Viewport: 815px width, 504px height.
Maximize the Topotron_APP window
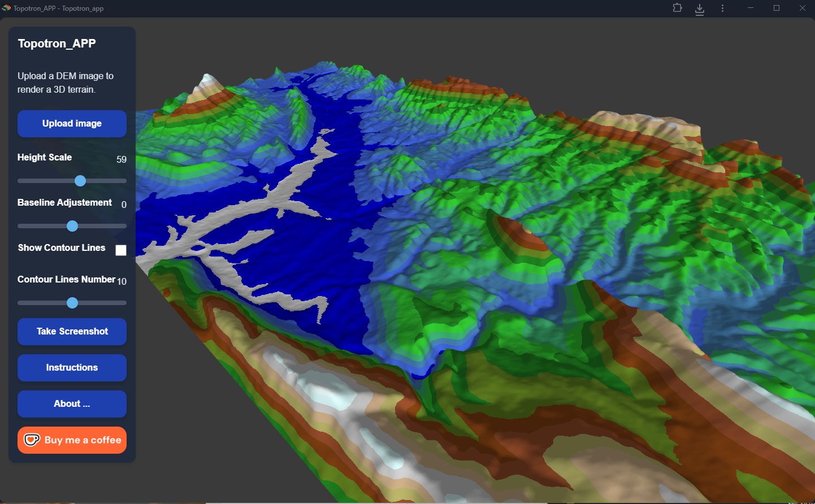pyautogui.click(x=777, y=8)
